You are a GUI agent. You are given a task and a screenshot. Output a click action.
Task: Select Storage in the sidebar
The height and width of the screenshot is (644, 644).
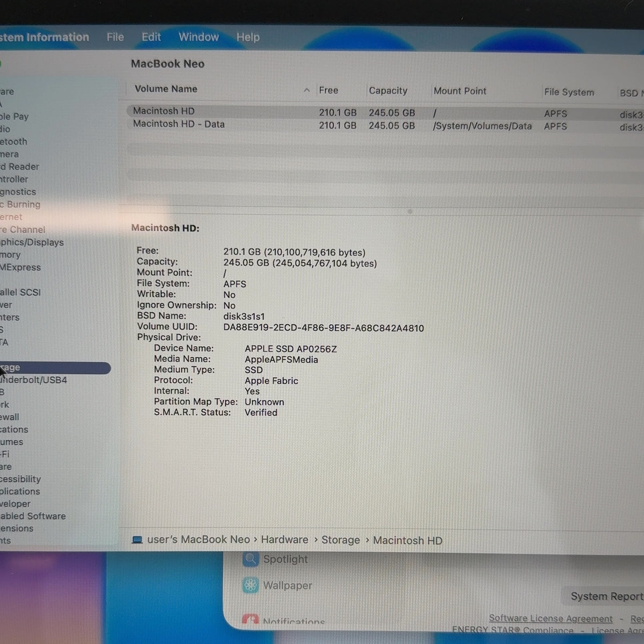click(55, 368)
